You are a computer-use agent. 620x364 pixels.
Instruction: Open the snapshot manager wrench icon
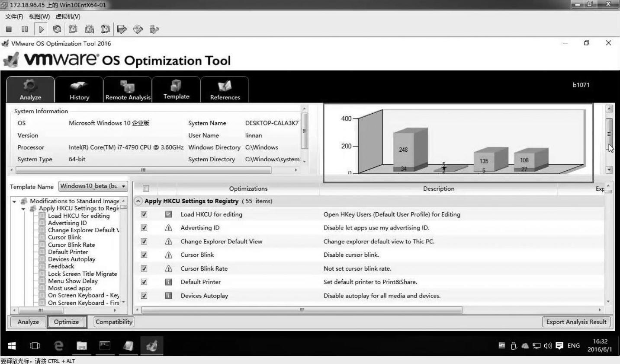click(x=105, y=29)
